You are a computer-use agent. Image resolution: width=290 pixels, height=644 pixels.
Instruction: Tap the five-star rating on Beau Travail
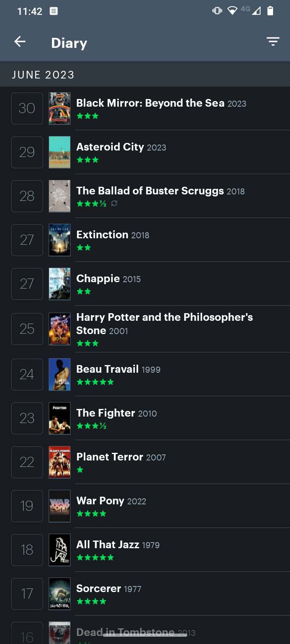click(95, 382)
